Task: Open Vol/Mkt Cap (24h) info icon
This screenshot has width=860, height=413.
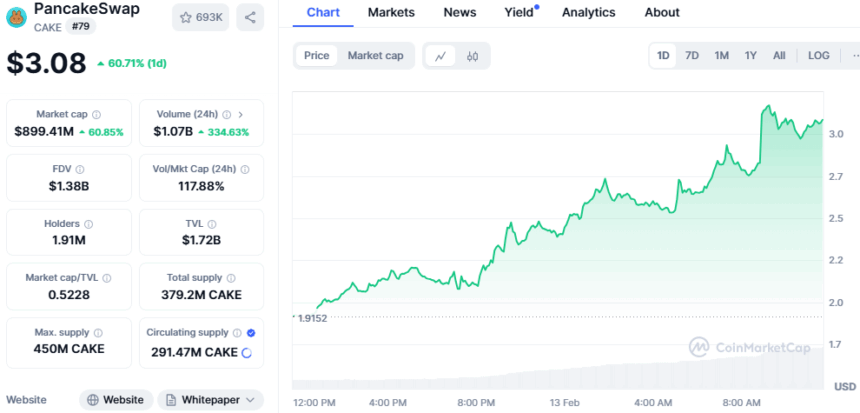Action: click(245, 169)
